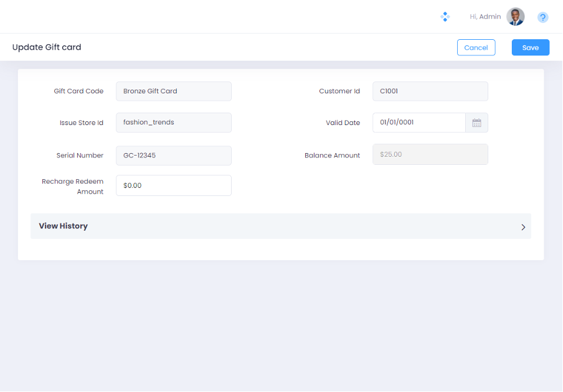Click the Recharge Redeem Amount label
Screen dimensions: 563x392
click(73, 187)
